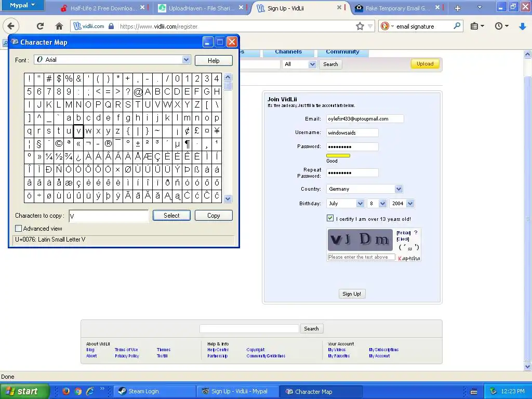Bookmark this page with the star icon
Viewport: 532px width, 399px height.
point(360,26)
